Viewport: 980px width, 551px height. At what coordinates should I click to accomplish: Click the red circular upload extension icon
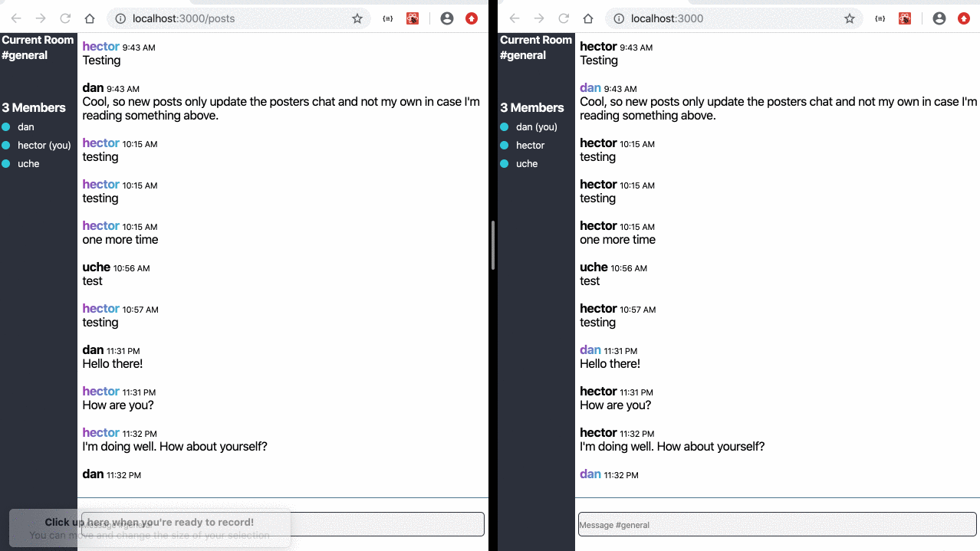point(472,18)
